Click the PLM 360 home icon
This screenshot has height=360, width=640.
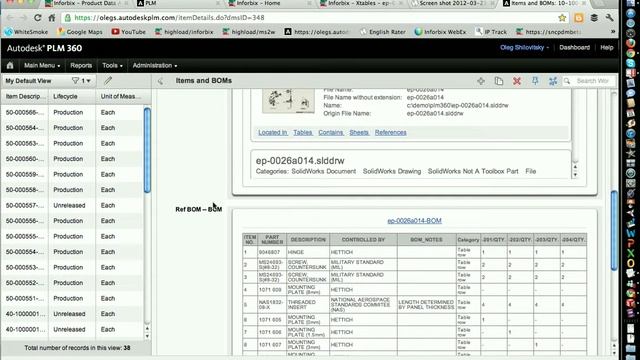click(x=10, y=65)
